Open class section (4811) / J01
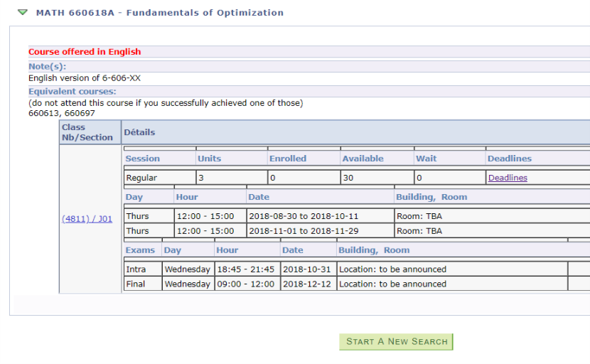Screen dimensions: 590x364 click(87, 219)
